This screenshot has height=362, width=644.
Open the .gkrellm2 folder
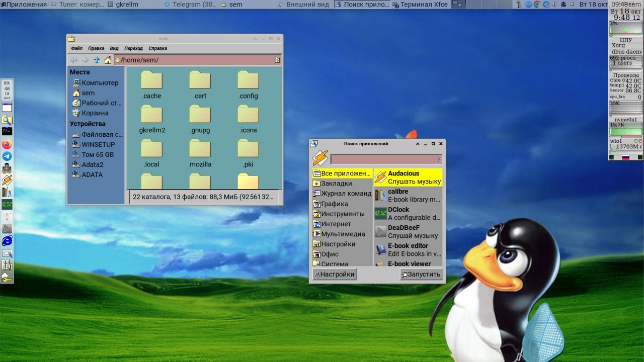coord(151,119)
